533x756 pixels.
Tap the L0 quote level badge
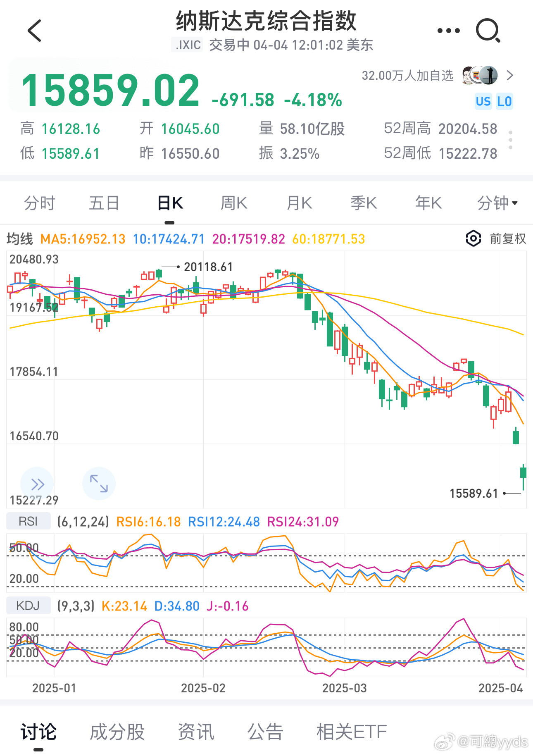click(x=504, y=101)
